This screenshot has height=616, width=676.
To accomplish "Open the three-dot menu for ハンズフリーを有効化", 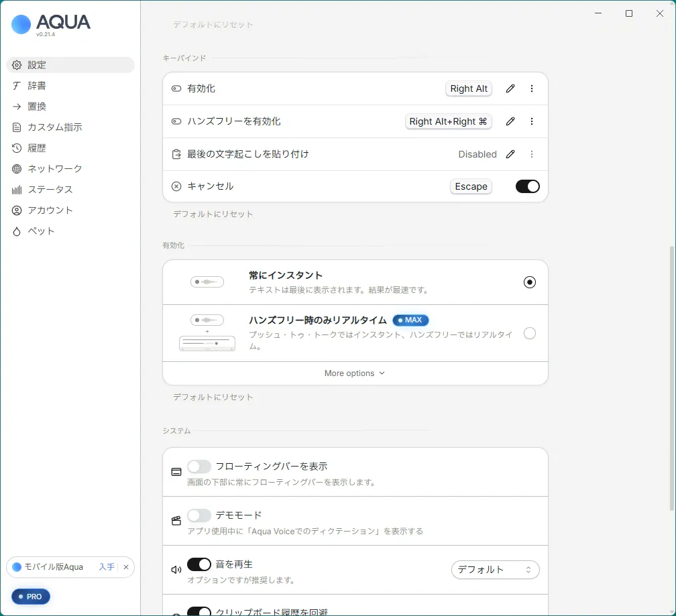I will coord(532,121).
